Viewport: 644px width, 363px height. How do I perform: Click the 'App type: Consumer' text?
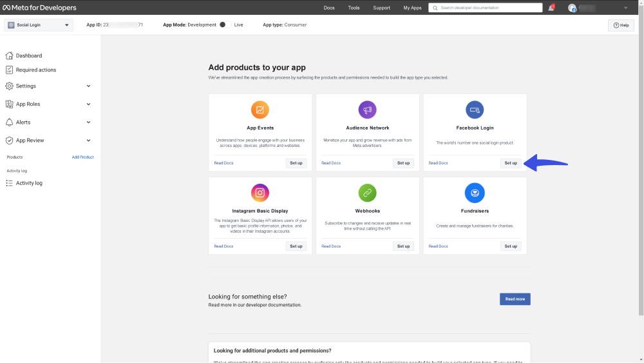(x=285, y=25)
